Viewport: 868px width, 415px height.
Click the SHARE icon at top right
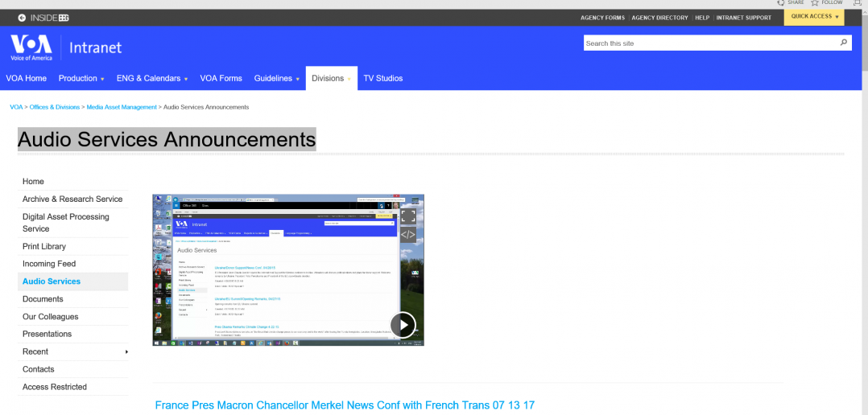click(780, 2)
